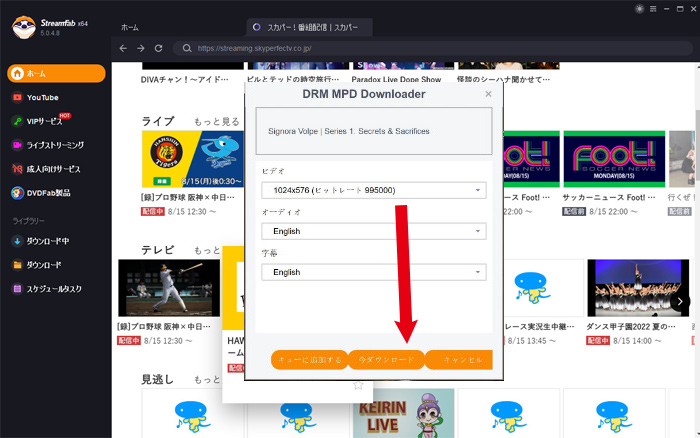Go forward with the browser arrow
Image resolution: width=700 pixels, height=438 pixels.
[x=141, y=48]
